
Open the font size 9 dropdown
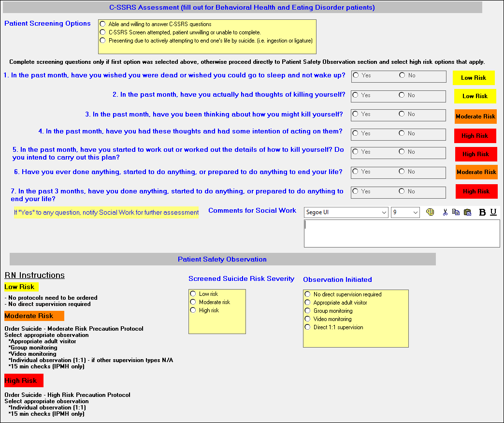tap(405, 212)
